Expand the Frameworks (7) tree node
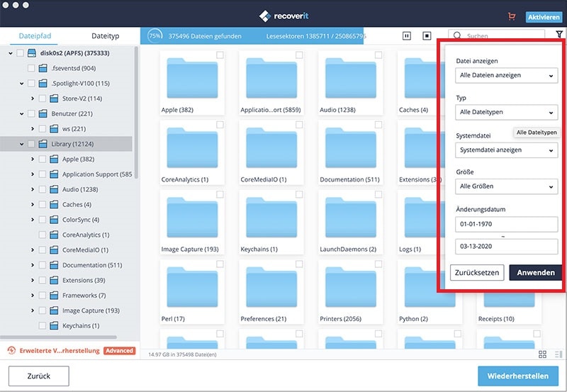The width and height of the screenshot is (567, 392). coord(33,296)
